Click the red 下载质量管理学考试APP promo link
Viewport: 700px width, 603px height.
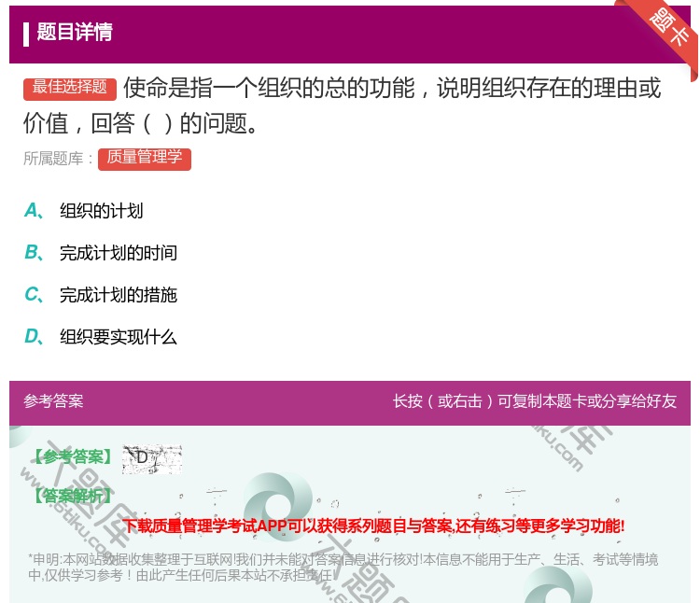[x=373, y=526]
